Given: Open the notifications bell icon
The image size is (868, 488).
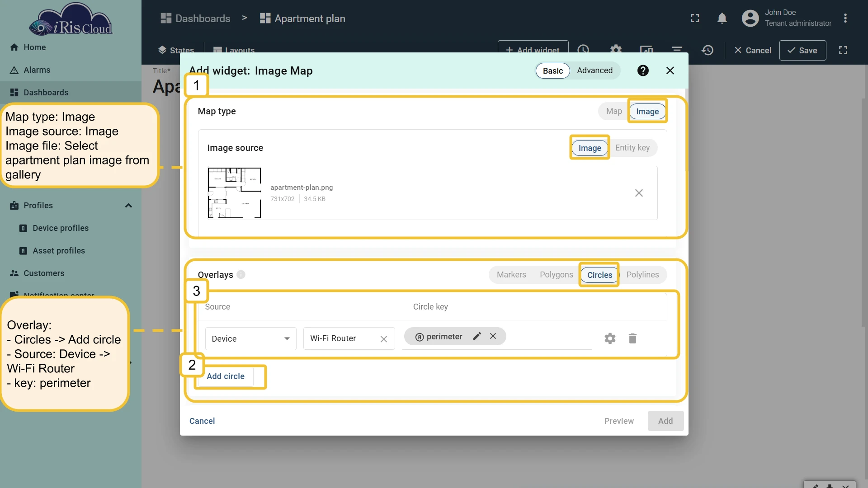Looking at the screenshot, I should click(722, 19).
